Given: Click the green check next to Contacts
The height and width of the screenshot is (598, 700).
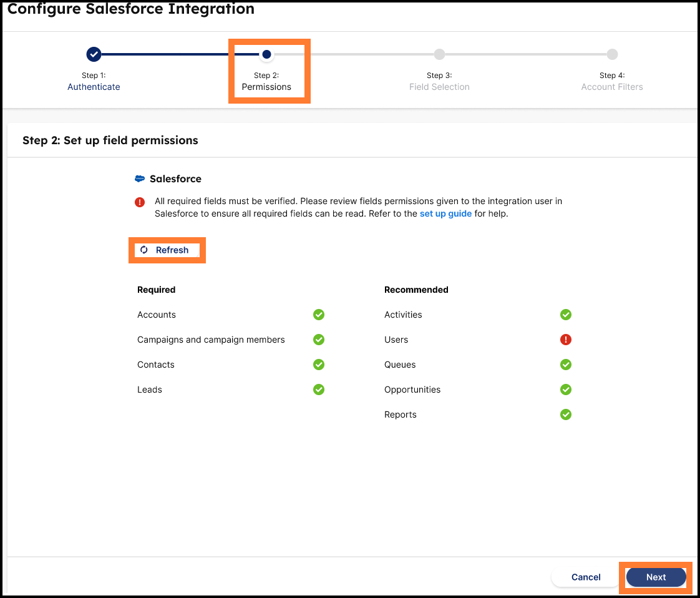Looking at the screenshot, I should point(319,365).
